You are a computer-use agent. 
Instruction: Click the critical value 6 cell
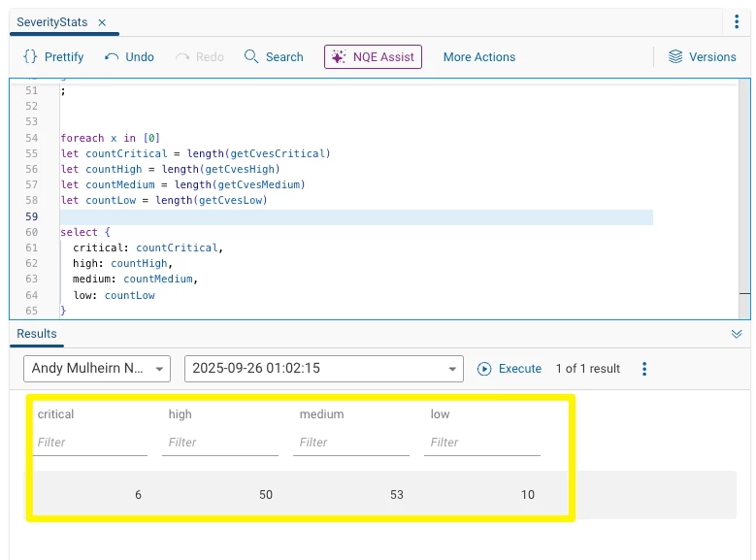[x=138, y=494]
